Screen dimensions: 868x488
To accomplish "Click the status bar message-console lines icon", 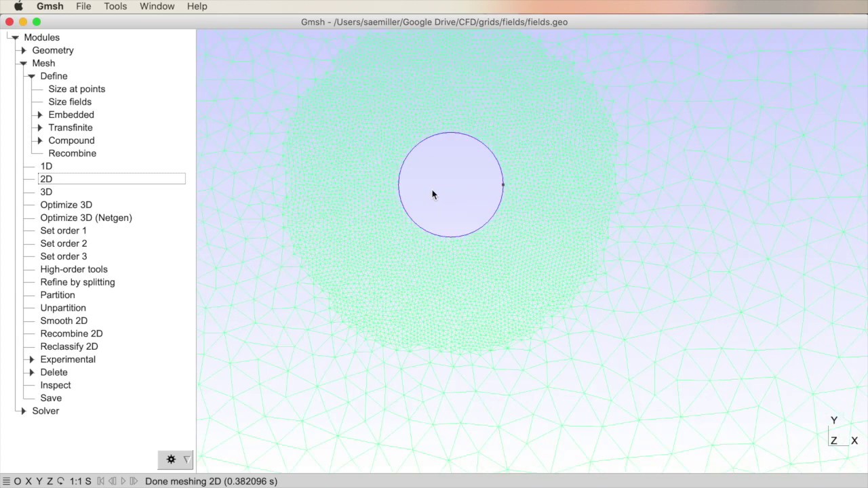I will tap(6, 481).
